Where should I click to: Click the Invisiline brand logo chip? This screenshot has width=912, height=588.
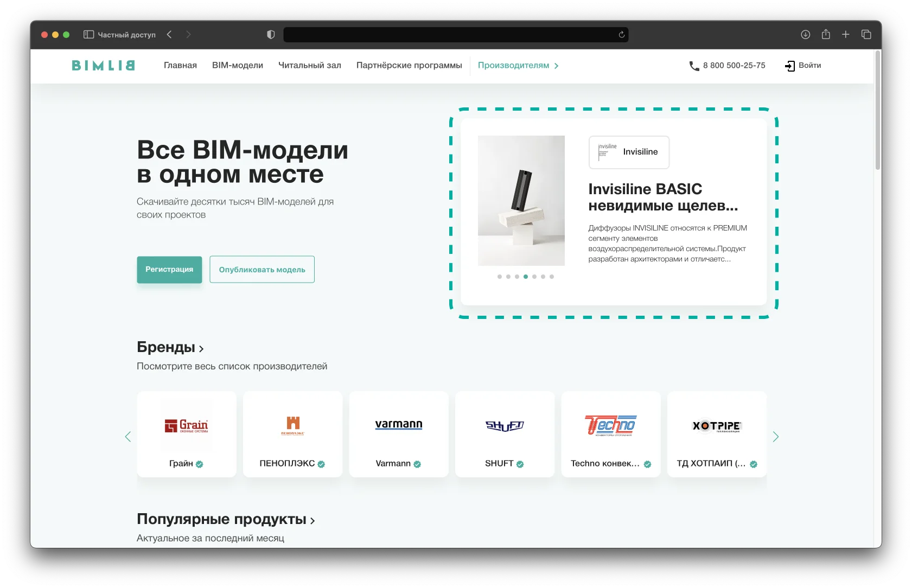click(x=629, y=152)
